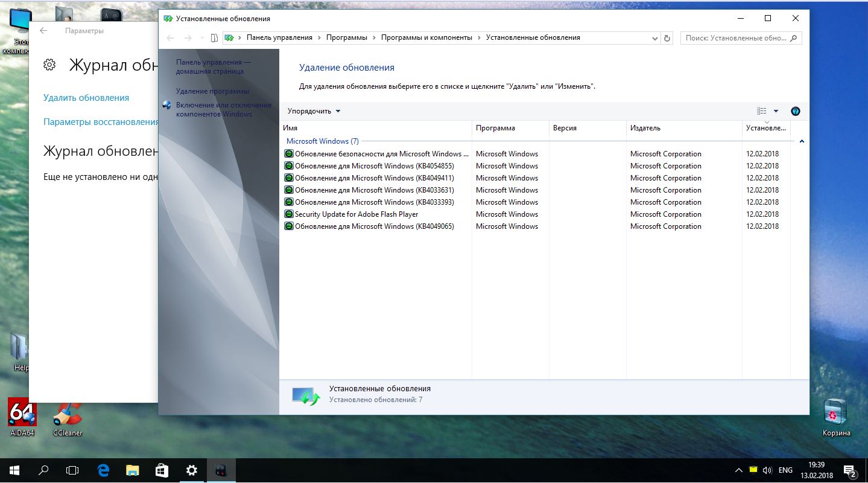Open the Корзина recycle bin on desktop
Viewport: 868px width, 483px height.
[836, 417]
